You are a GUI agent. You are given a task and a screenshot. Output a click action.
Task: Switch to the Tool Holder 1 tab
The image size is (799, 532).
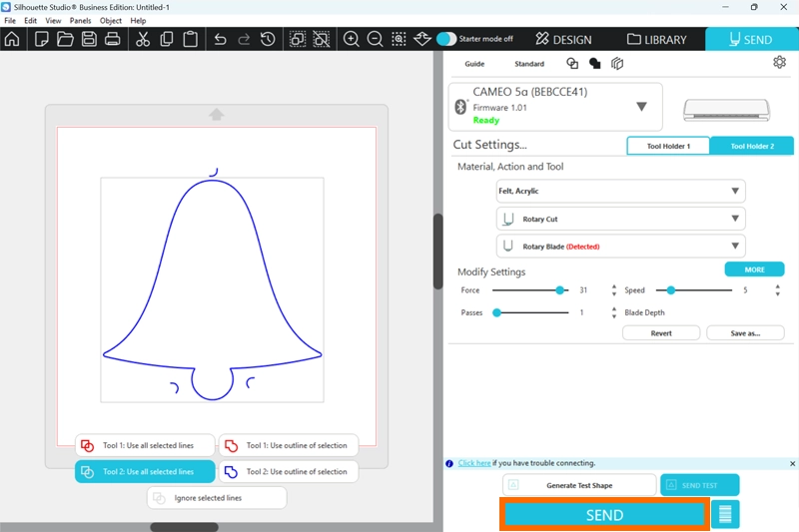[x=667, y=146]
